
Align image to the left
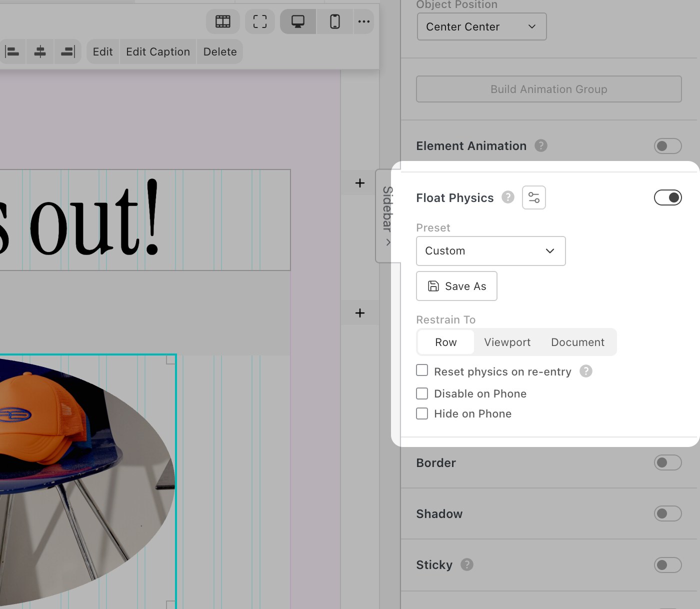point(12,51)
